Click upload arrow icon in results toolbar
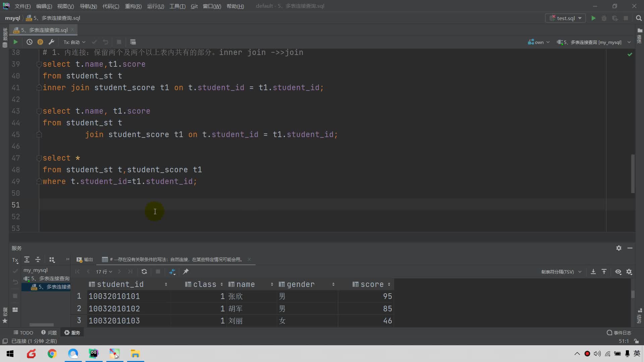Screen dimensions: 644x362 point(604,271)
